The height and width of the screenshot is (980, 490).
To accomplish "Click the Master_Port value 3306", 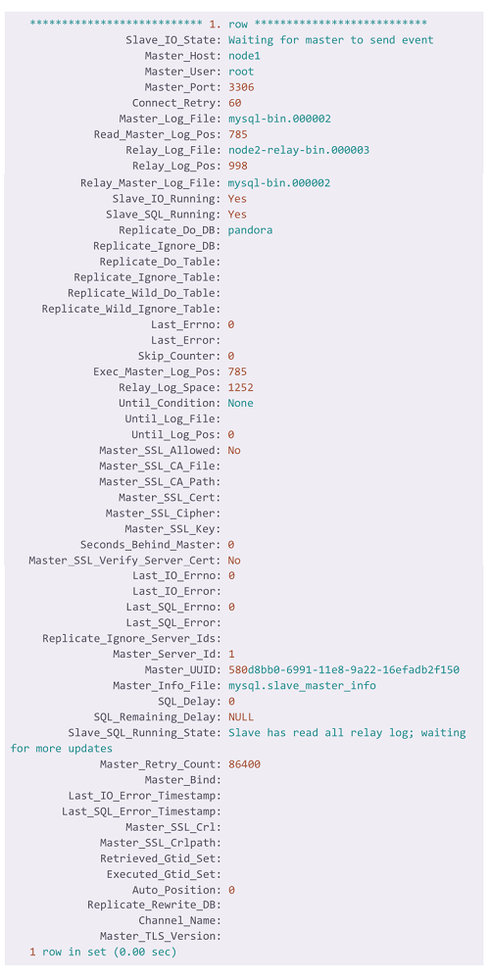I will 241,87.
